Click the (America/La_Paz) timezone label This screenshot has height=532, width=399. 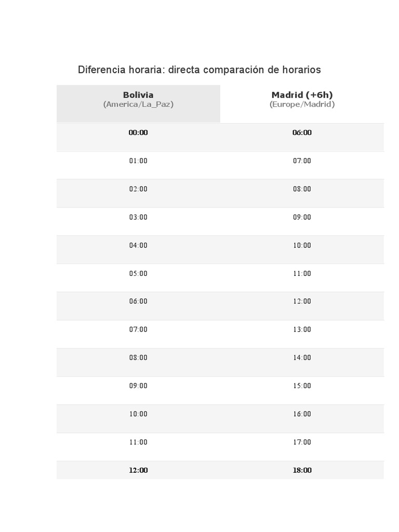coord(138,104)
